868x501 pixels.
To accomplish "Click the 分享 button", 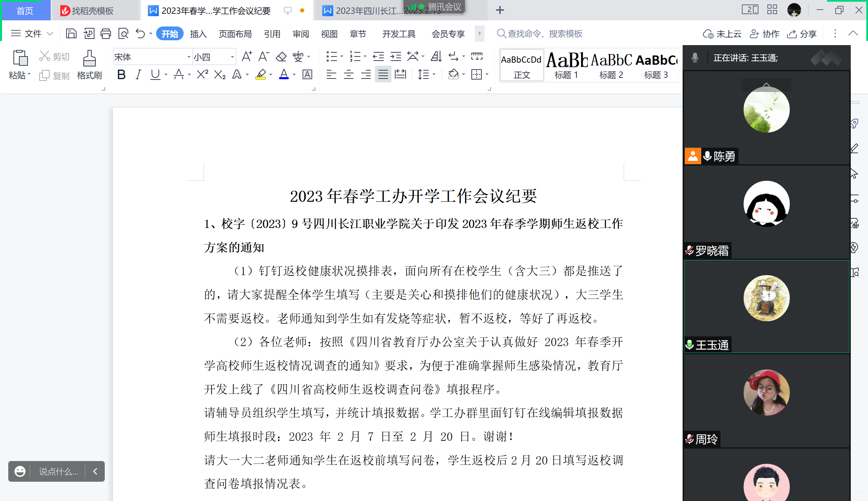I will 801,34.
